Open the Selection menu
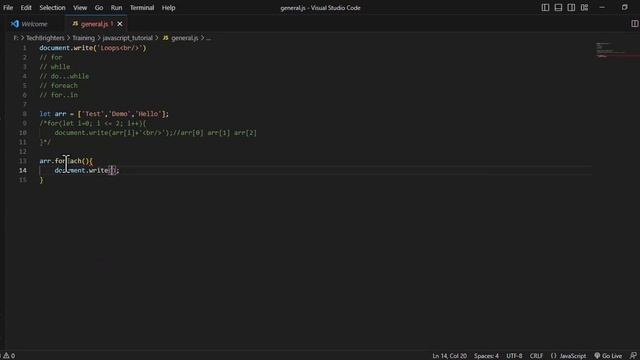Screen dimensions: 640x360 [52, 8]
